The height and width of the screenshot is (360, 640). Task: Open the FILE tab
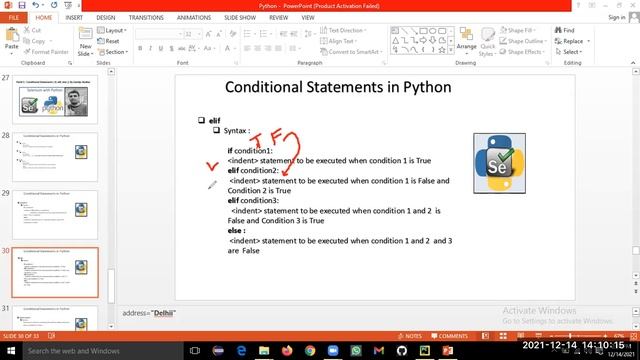(x=13, y=18)
